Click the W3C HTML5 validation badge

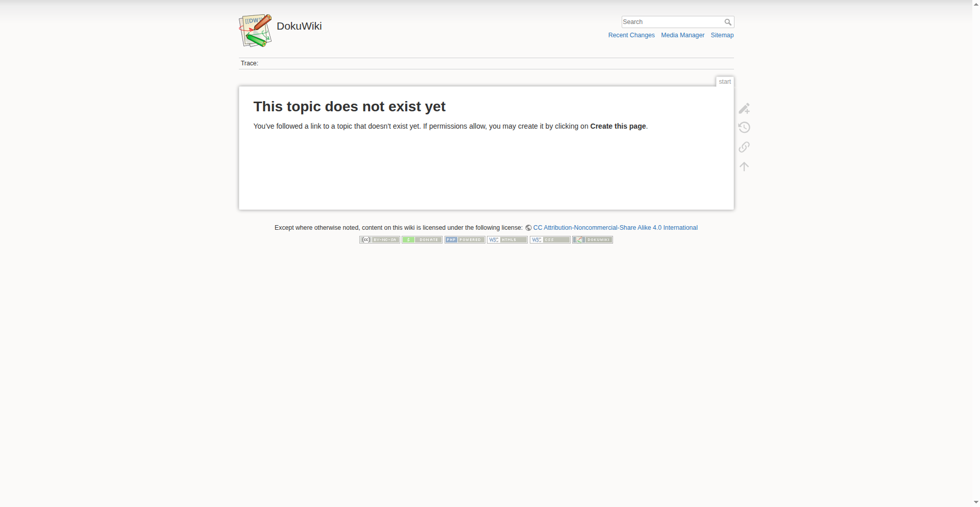point(507,240)
